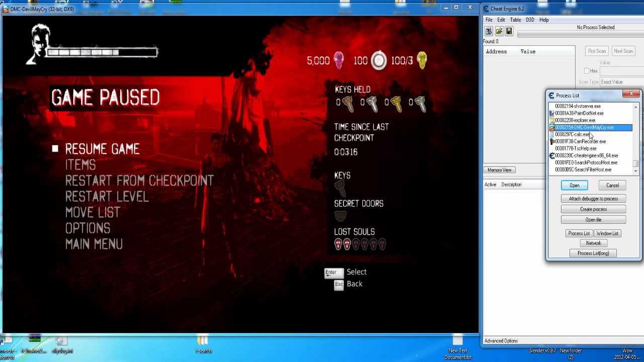Open the Table menu
The height and width of the screenshot is (362, 644).
click(515, 20)
